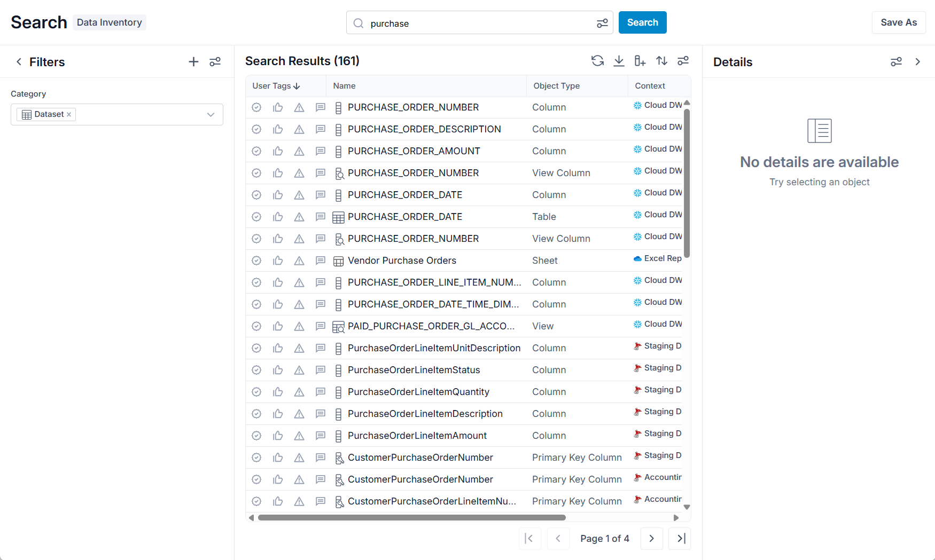Collapse Details panel with right chevron
935x560 pixels.
(x=918, y=62)
